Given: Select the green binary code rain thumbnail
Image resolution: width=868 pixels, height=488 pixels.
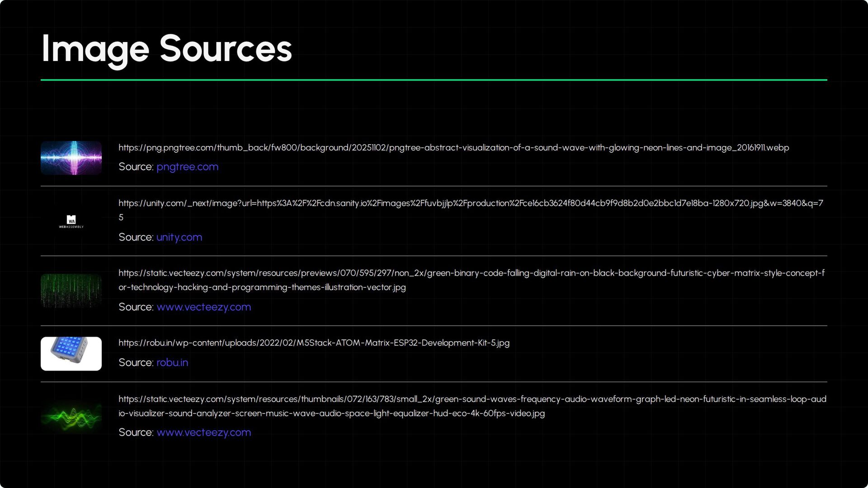Looking at the screenshot, I should 71,291.
